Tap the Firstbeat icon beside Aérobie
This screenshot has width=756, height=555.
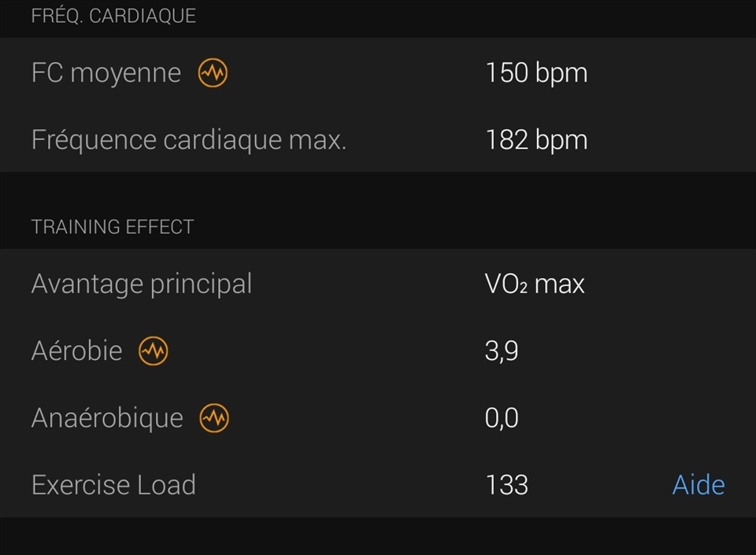pos(154,351)
